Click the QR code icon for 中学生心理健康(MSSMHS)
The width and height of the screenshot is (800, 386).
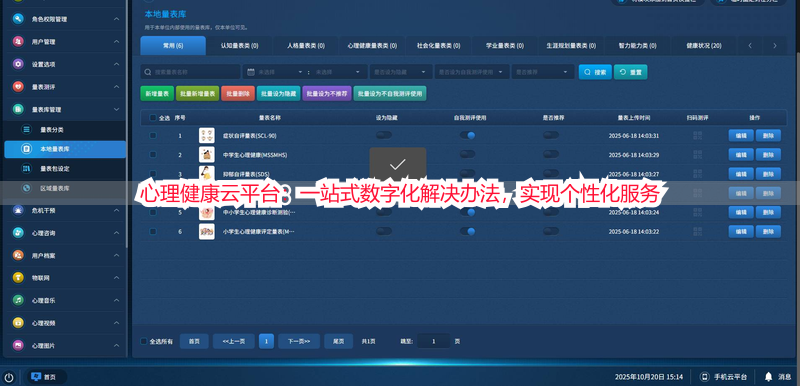click(697, 155)
